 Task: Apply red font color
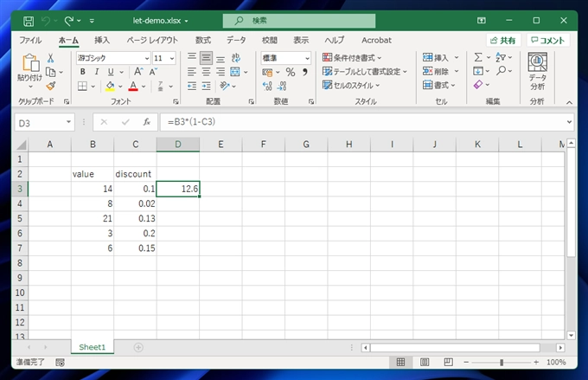133,87
